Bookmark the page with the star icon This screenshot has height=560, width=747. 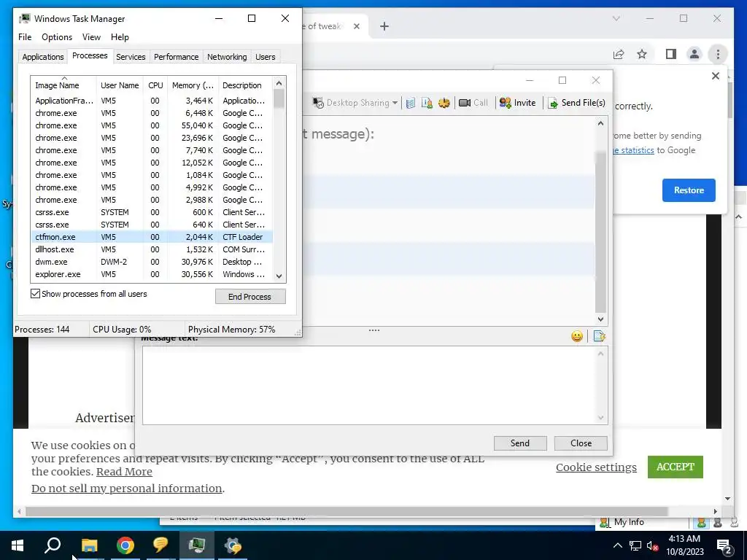click(642, 54)
